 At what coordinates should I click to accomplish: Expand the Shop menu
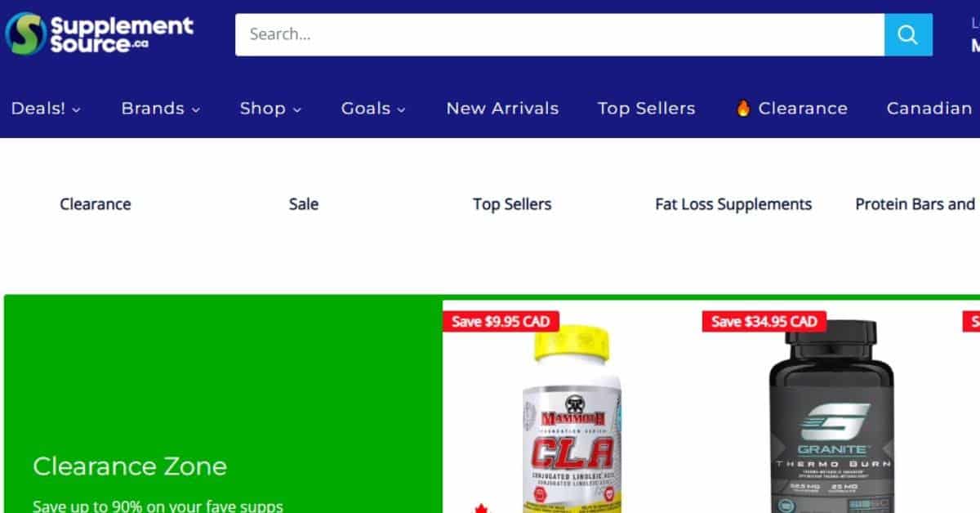point(270,108)
